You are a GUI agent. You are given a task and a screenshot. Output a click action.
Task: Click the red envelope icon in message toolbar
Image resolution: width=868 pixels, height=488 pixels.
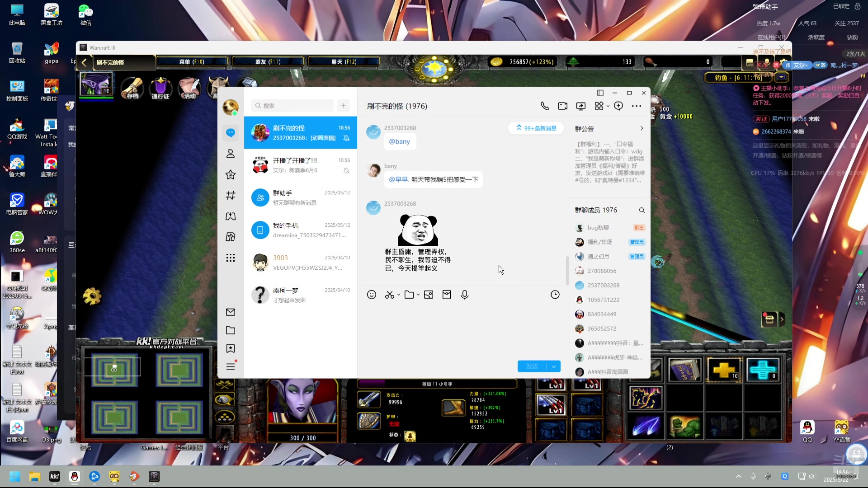point(447,295)
